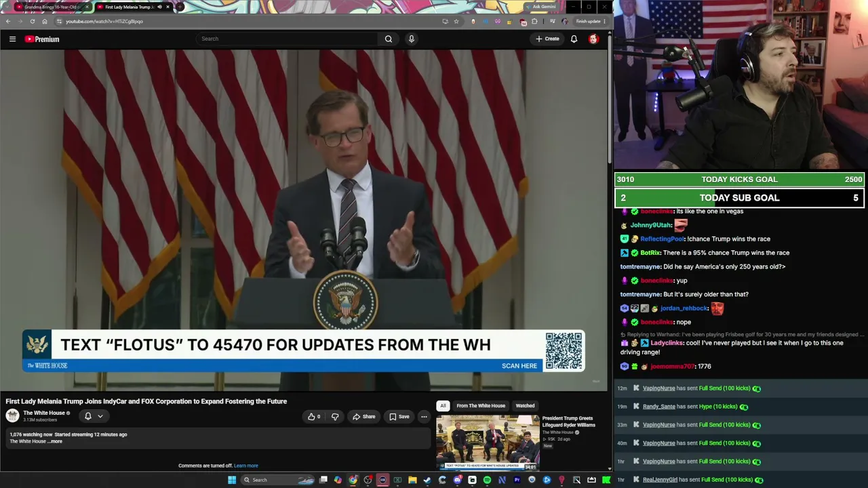
Task: Save the video to a playlist
Action: [x=399, y=417]
